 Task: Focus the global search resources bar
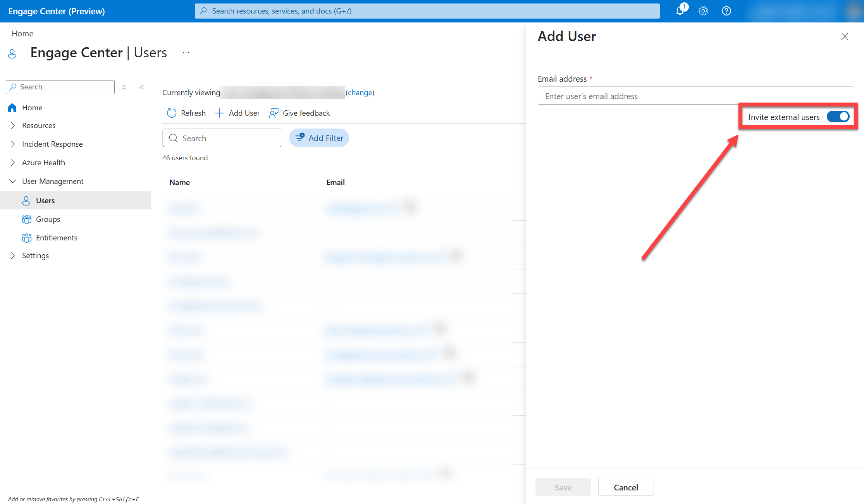427,11
